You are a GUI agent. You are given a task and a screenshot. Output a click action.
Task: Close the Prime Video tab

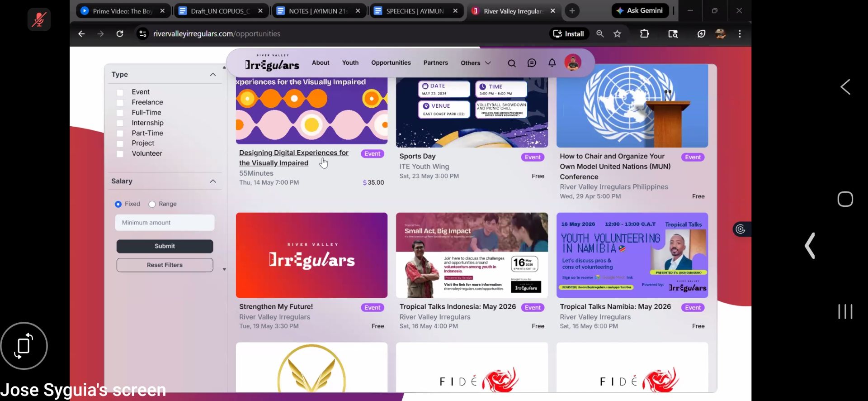(x=162, y=11)
